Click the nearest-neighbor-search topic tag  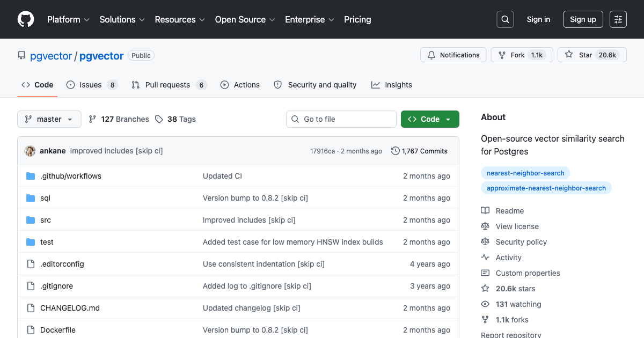[525, 173]
